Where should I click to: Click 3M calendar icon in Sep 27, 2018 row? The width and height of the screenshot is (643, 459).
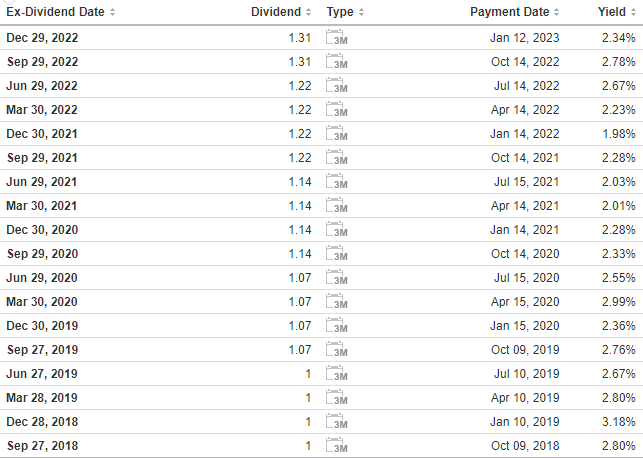pos(337,445)
